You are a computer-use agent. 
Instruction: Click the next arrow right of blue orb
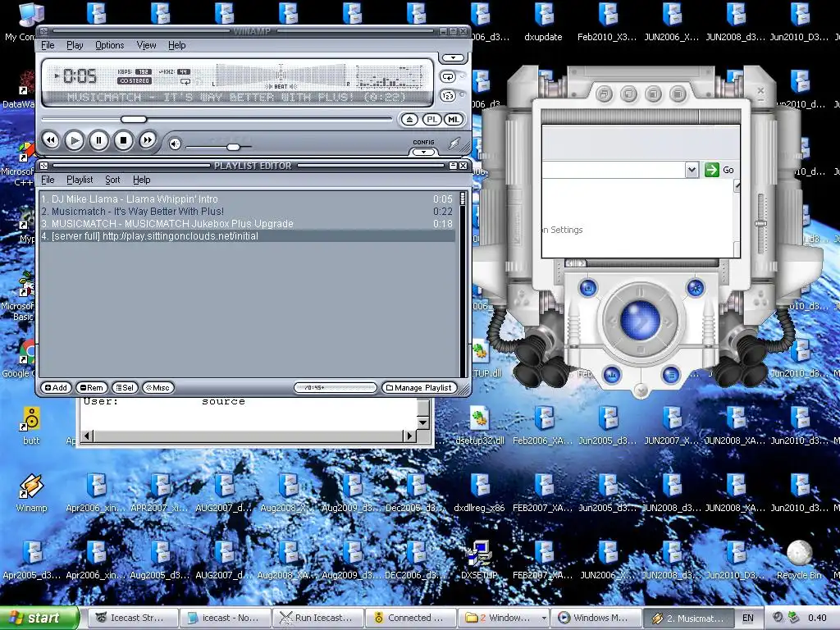click(x=668, y=322)
